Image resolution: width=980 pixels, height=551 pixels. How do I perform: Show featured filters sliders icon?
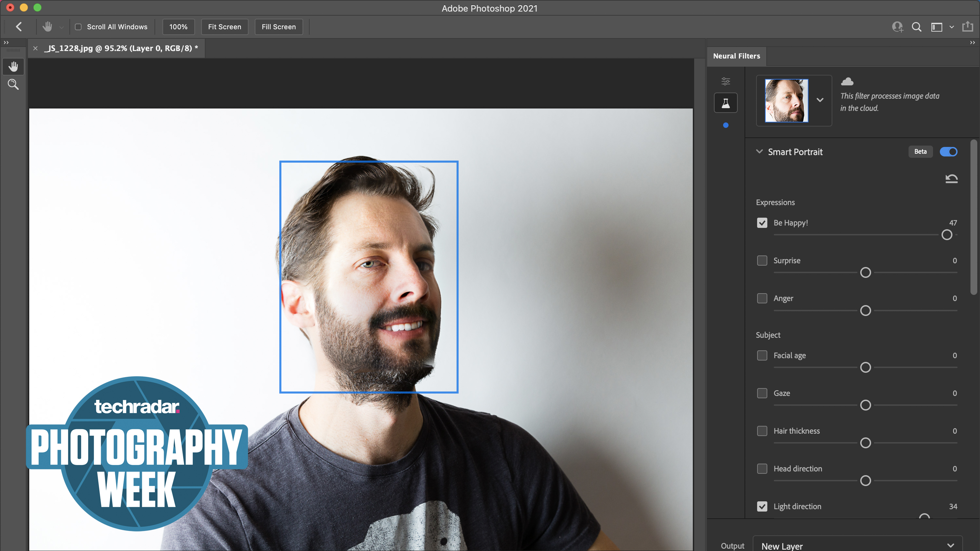coord(725,81)
